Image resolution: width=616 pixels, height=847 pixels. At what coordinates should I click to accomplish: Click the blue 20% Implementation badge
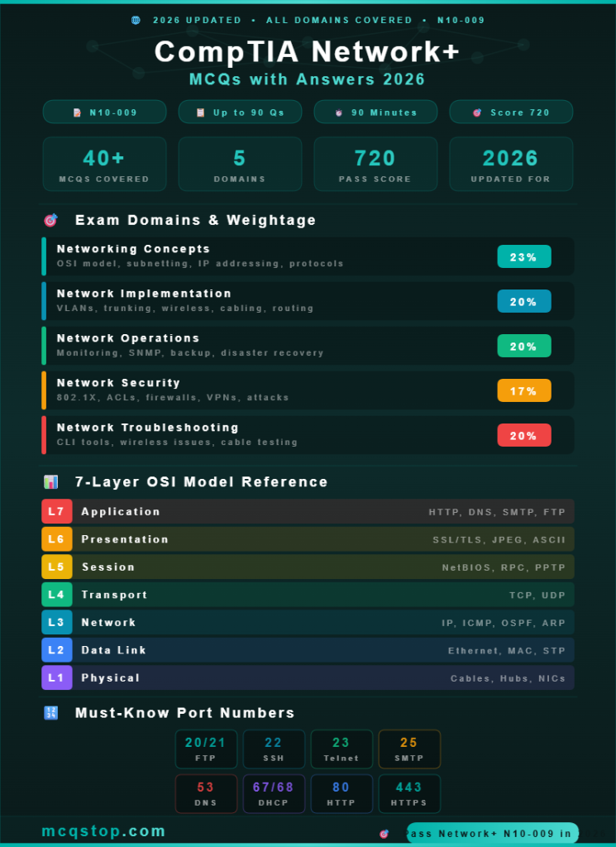coord(524,301)
